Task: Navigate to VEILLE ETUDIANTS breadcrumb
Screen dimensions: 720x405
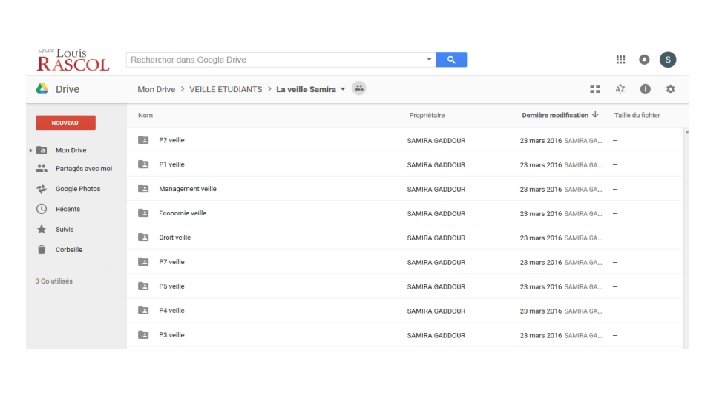Action: point(225,89)
